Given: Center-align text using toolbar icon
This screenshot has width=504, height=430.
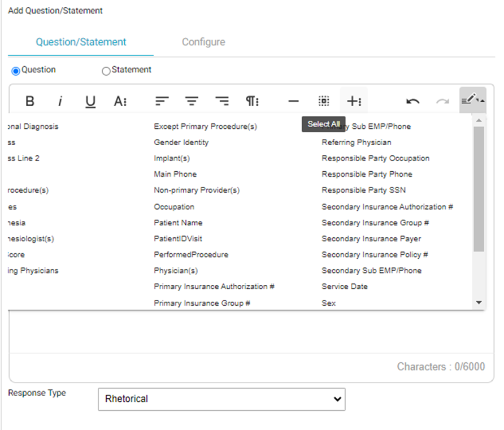Looking at the screenshot, I should pyautogui.click(x=192, y=101).
